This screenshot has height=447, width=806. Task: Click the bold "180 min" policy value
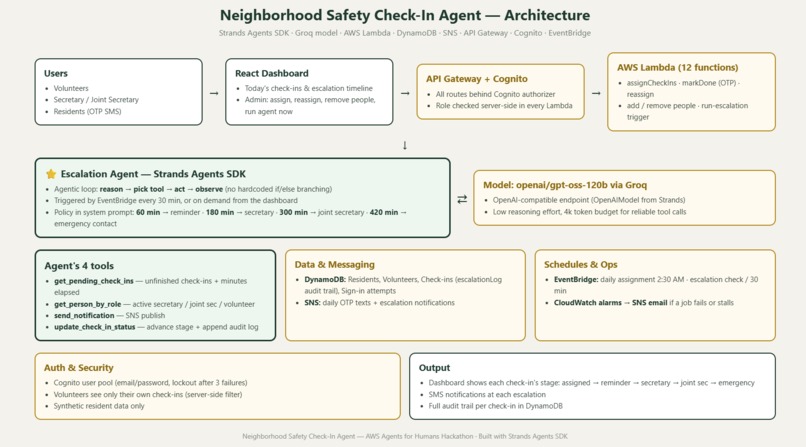[x=219, y=212]
